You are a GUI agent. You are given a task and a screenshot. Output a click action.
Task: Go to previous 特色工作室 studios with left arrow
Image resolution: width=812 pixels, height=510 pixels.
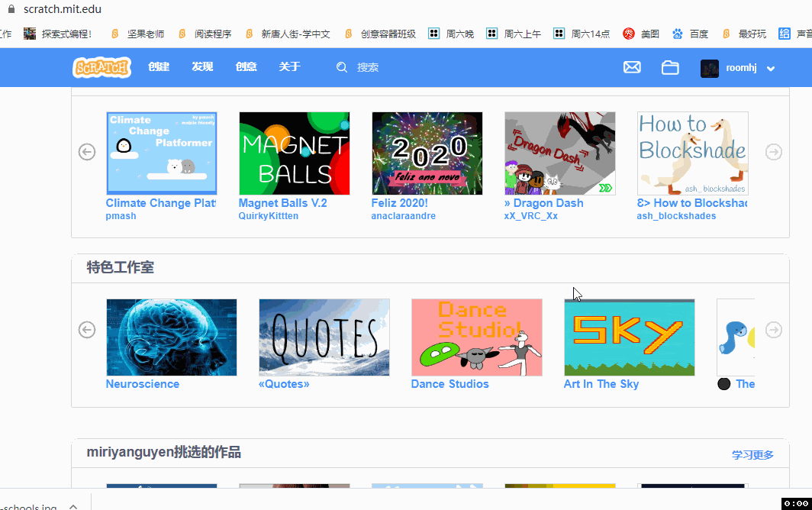[x=87, y=330]
